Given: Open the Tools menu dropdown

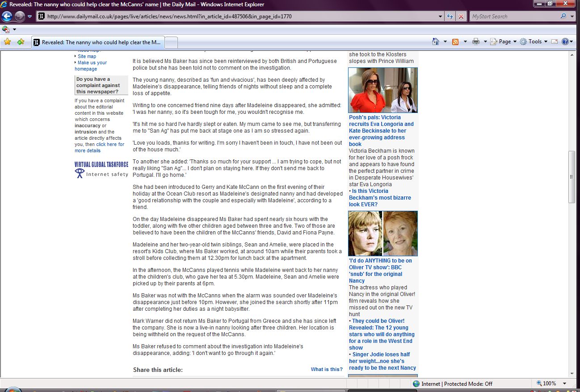Looking at the screenshot, I should [532, 42].
